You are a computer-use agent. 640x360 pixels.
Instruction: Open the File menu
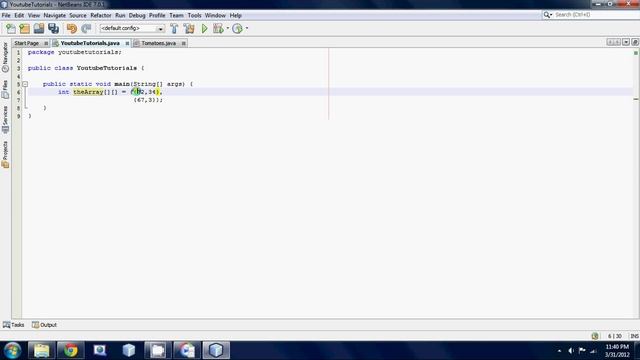click(6, 16)
